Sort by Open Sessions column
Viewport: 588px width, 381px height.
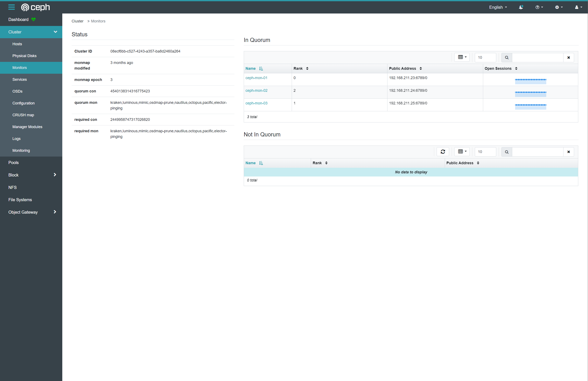[x=501, y=69]
